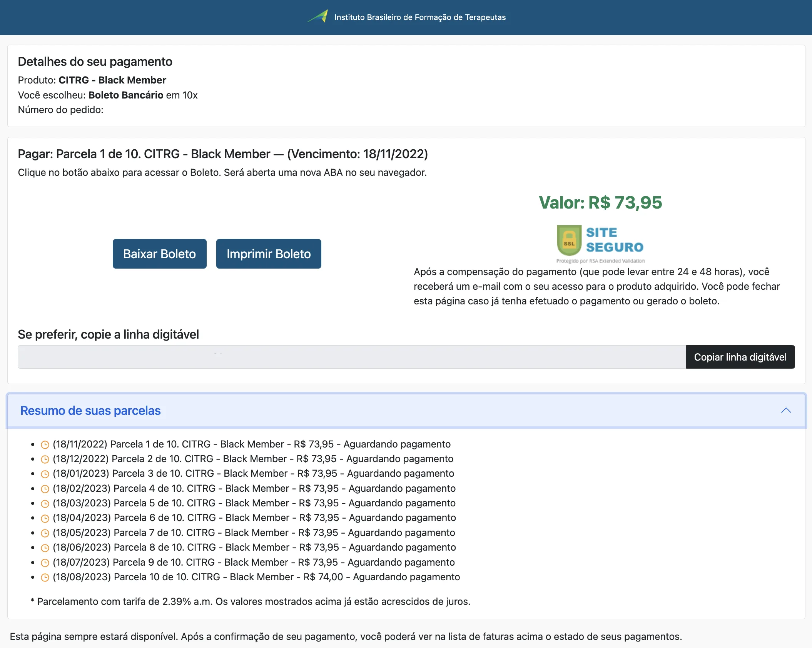812x648 pixels.
Task: Select the Parcela 3 de 10 entry
Action: [253, 473]
